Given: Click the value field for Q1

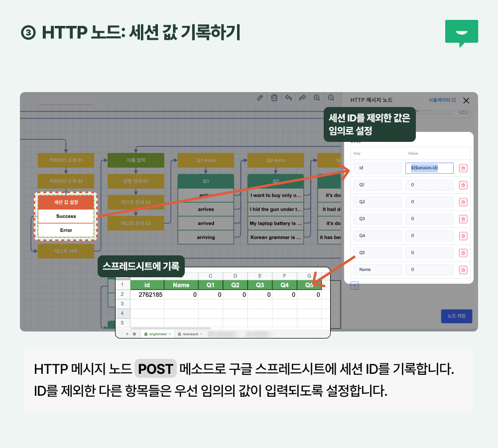Looking at the screenshot, I should pyautogui.click(x=429, y=185).
